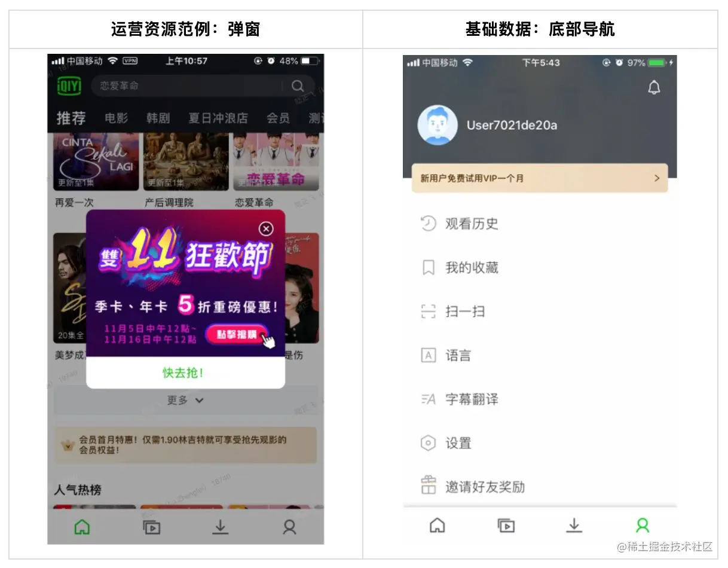This screenshot has width=728, height=568.
Task: Switch to the 电影 tab
Action: (x=117, y=118)
